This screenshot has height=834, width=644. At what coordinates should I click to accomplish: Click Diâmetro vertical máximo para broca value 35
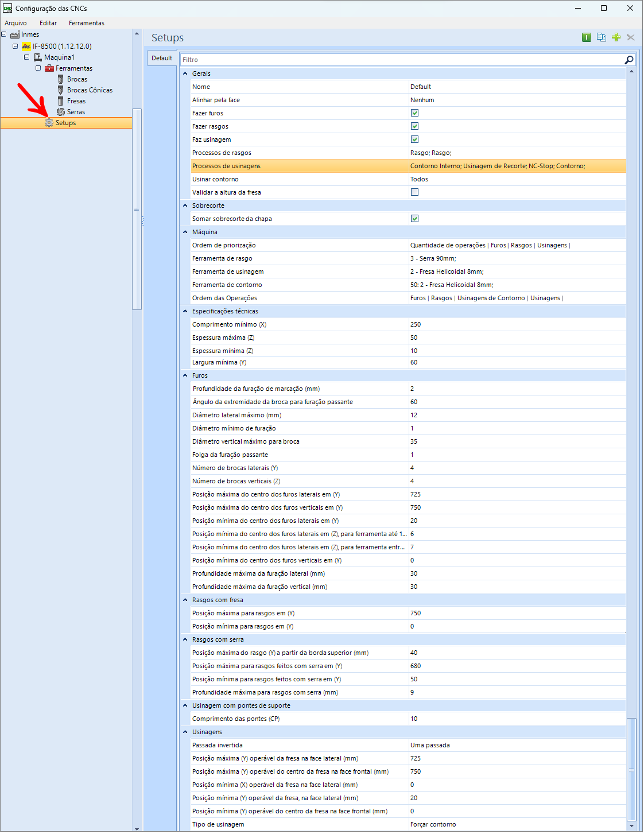[414, 441]
